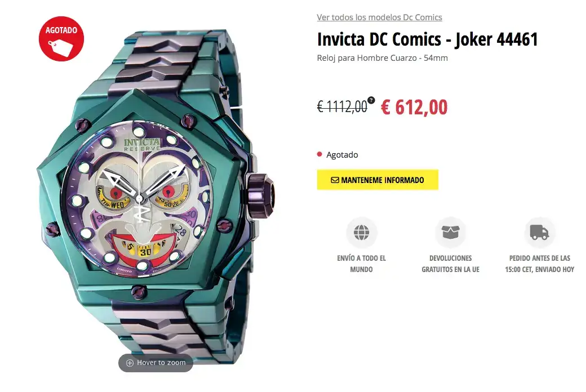Select the Joker watch dial image
Viewport: 586px width, 392px height.
point(139,197)
